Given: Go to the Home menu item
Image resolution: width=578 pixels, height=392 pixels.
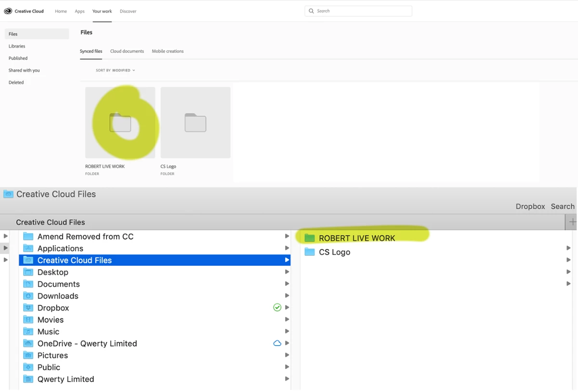Looking at the screenshot, I should pyautogui.click(x=61, y=11).
